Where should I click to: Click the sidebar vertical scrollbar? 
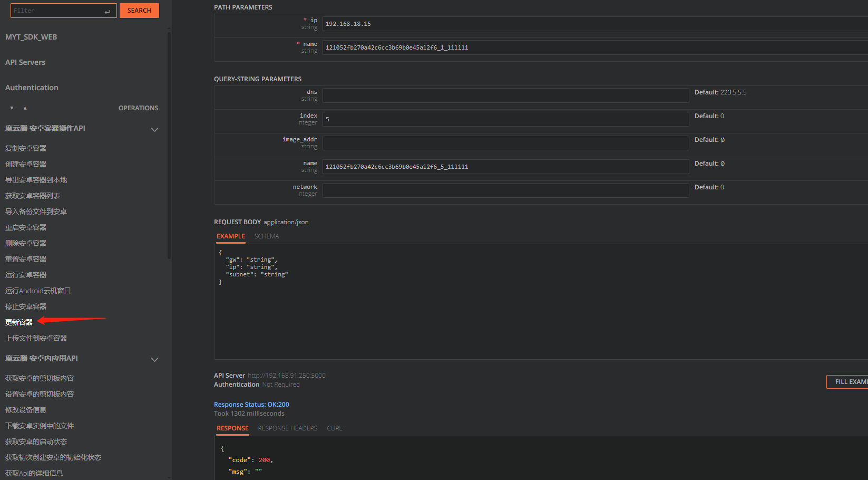(169, 145)
